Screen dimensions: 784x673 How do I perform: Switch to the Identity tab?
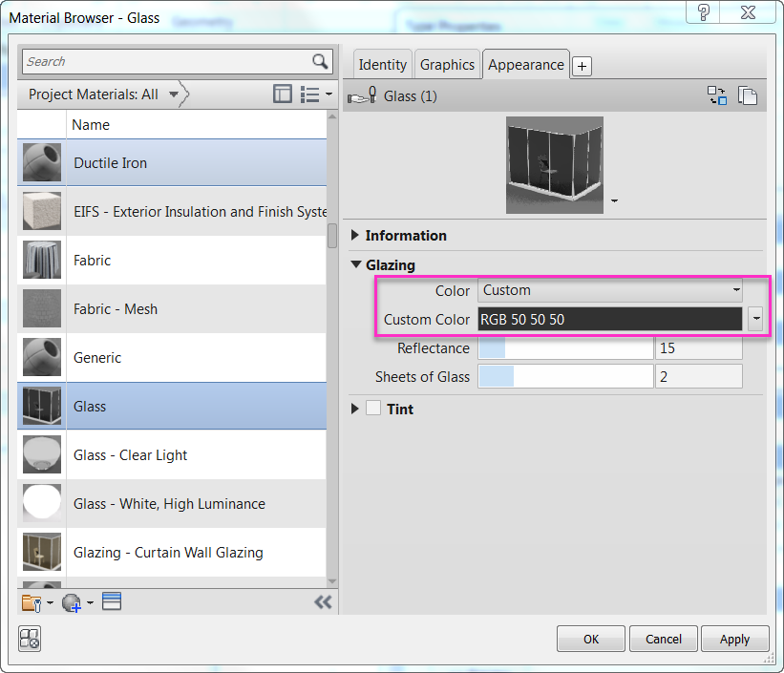tap(382, 65)
